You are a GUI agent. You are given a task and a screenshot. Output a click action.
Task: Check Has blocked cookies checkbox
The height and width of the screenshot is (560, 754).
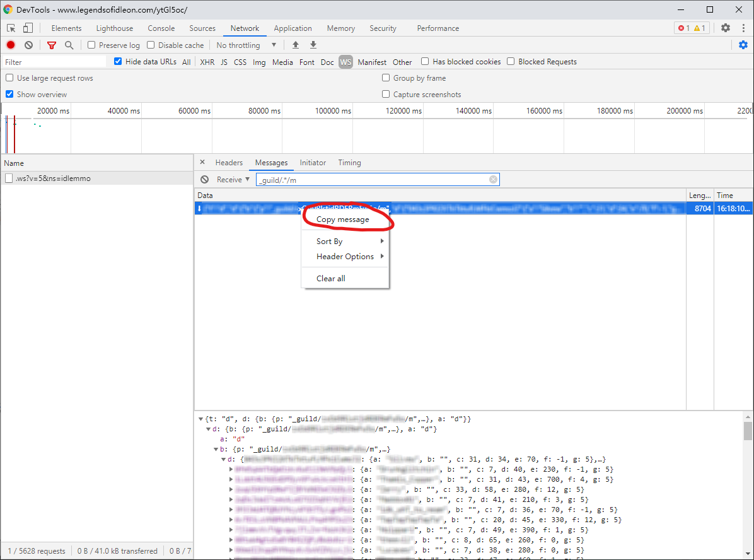point(425,61)
